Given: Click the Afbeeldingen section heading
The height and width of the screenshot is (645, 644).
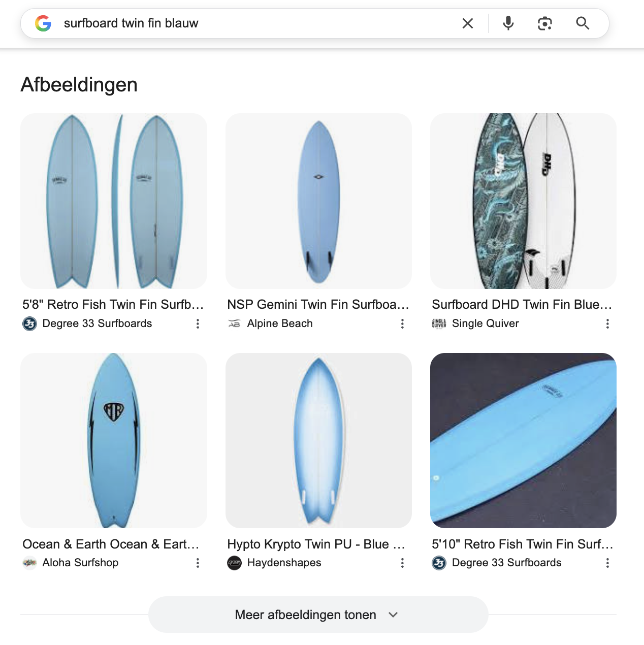Looking at the screenshot, I should tap(79, 84).
